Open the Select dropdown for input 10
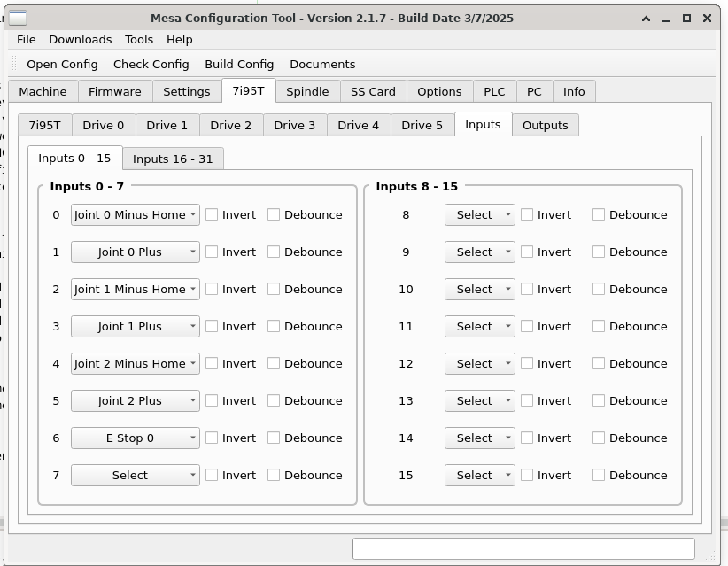 [x=480, y=290]
